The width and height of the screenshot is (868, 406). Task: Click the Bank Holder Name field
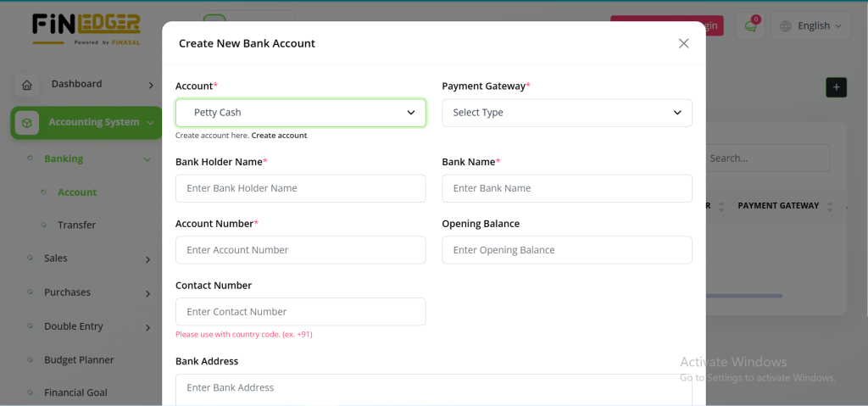point(300,188)
